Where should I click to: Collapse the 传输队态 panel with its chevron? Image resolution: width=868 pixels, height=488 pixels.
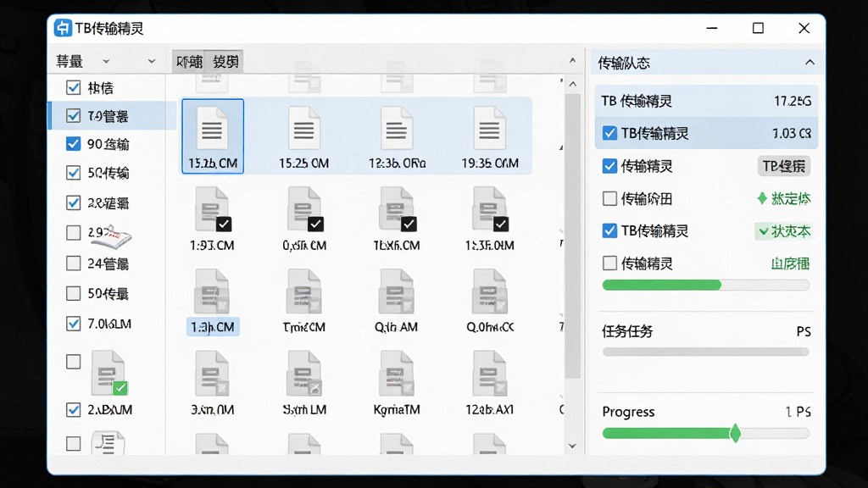click(x=810, y=63)
